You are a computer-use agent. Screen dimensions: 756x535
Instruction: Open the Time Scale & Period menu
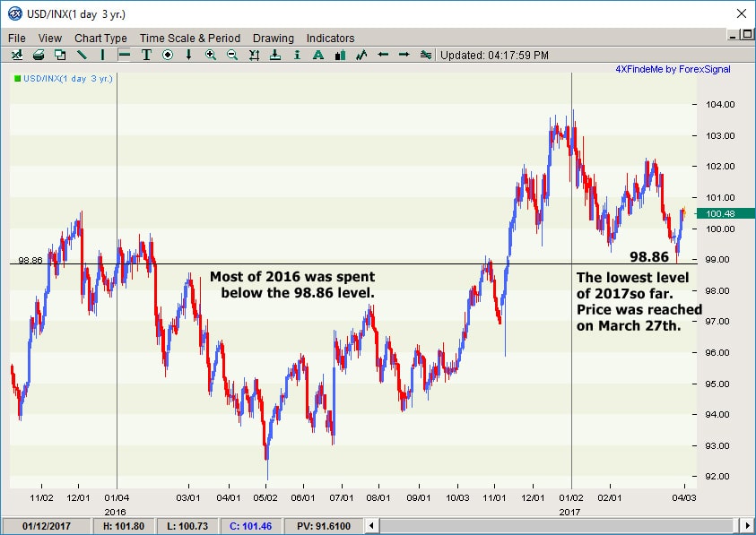click(x=190, y=38)
